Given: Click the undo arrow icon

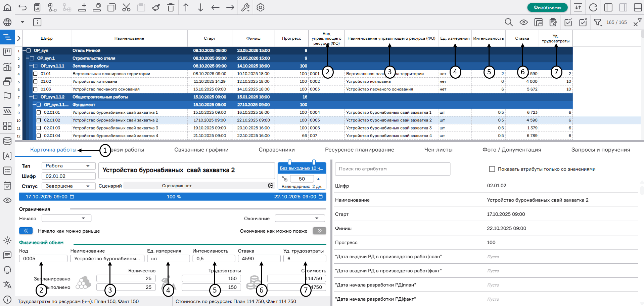Looking at the screenshot, I should tap(22, 7).
